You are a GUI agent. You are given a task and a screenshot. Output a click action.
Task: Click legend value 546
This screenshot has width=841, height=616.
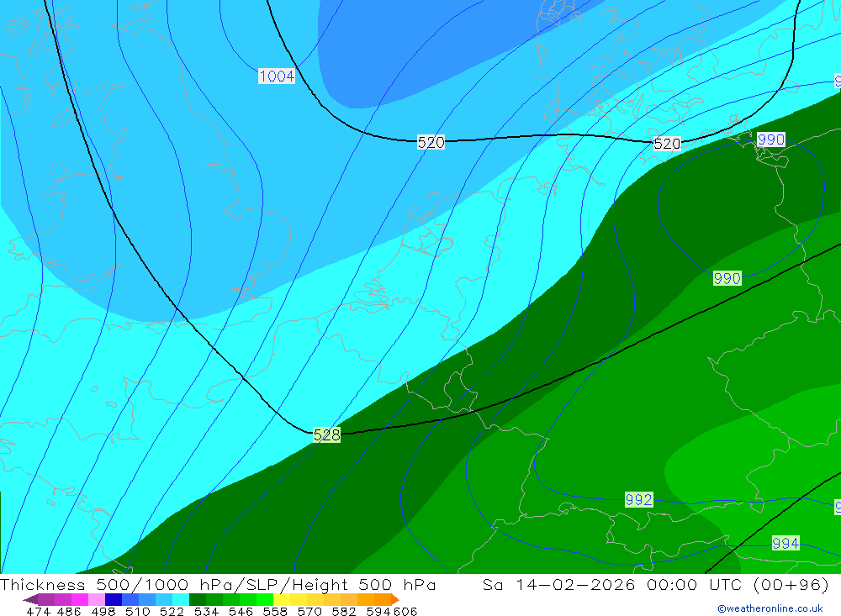pos(241,611)
